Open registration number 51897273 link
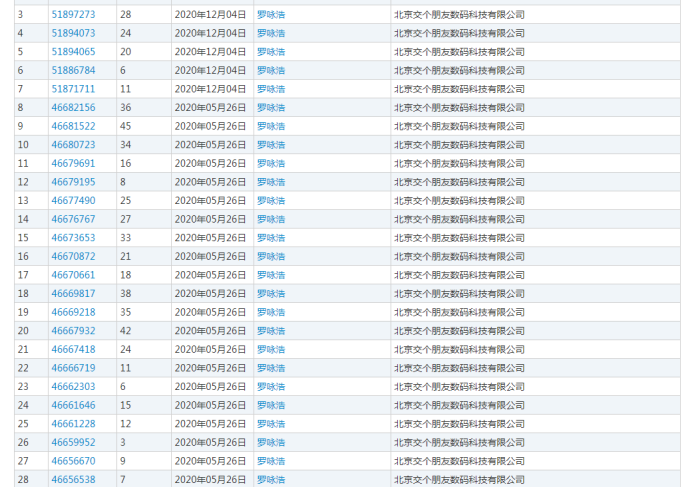Viewport: 692px width, 488px height. [x=73, y=15]
